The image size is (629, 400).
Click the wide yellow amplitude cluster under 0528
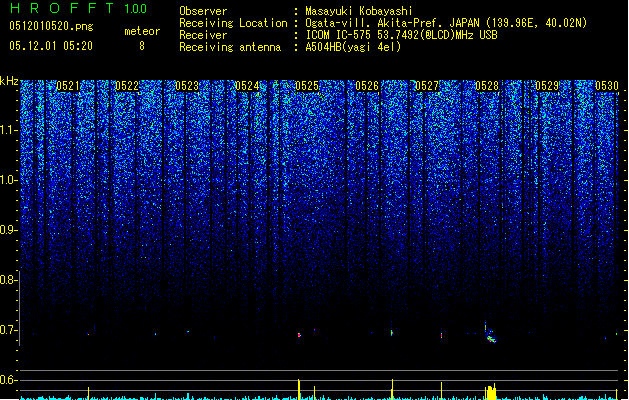point(490,392)
